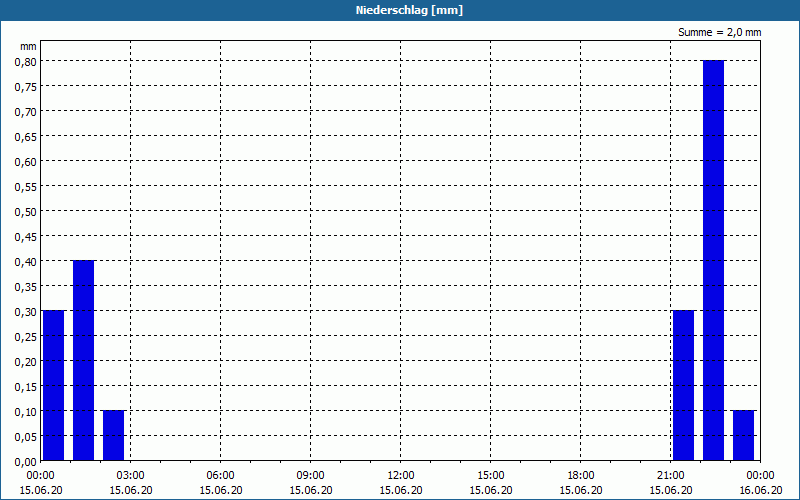The width and height of the screenshot is (800, 500).
Task: Click the 0,05 y-axis label
Action: tap(26, 437)
